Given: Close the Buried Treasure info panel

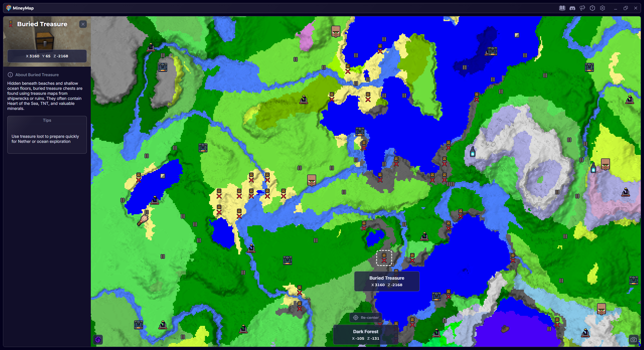Looking at the screenshot, I should [83, 24].
